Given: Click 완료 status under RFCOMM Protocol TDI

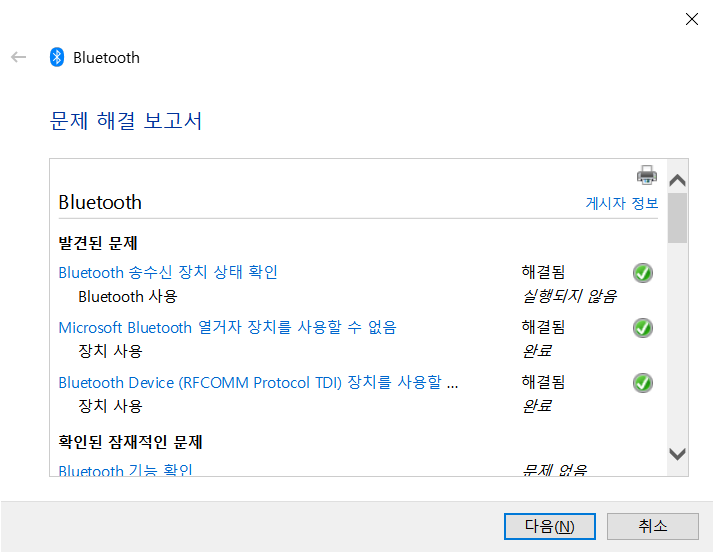Looking at the screenshot, I should (537, 406).
